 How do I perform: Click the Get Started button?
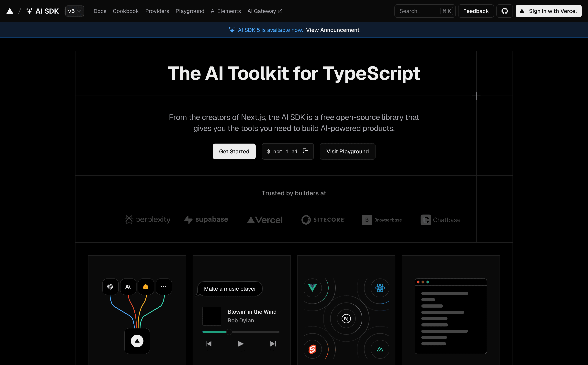point(234,151)
